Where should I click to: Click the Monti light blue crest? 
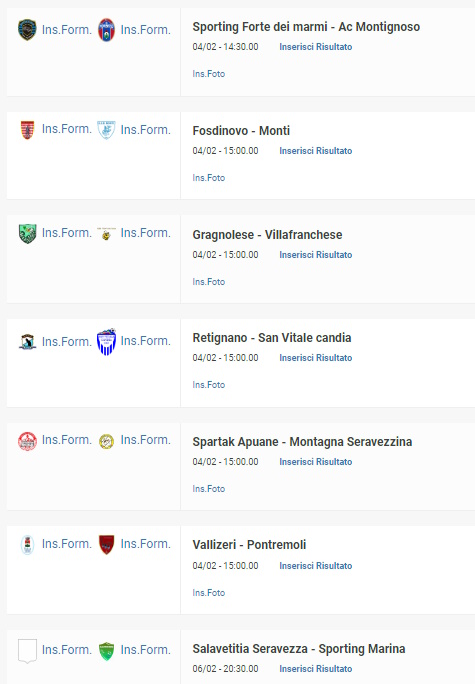[106, 130]
